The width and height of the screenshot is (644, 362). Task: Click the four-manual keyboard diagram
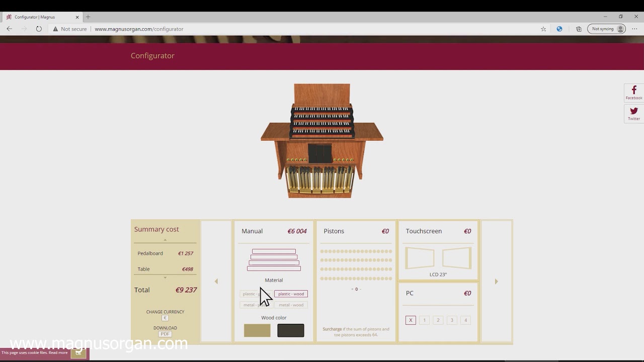[x=274, y=260]
